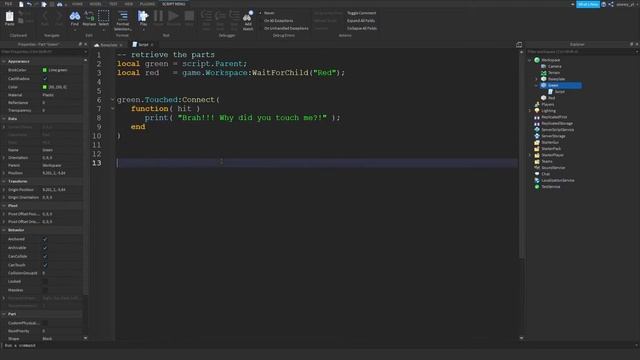
Task: Expand the StarterPlayer tree node
Action: [530, 155]
